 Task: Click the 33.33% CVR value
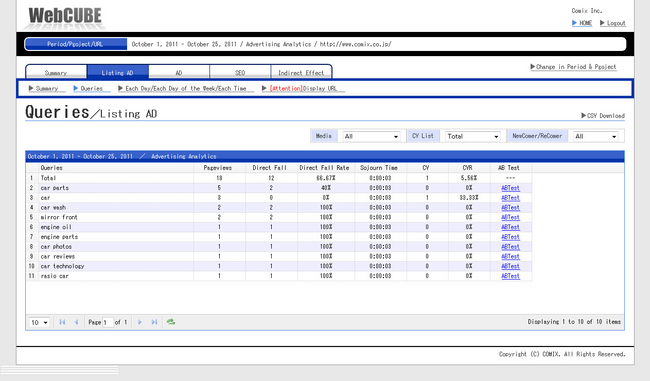469,198
